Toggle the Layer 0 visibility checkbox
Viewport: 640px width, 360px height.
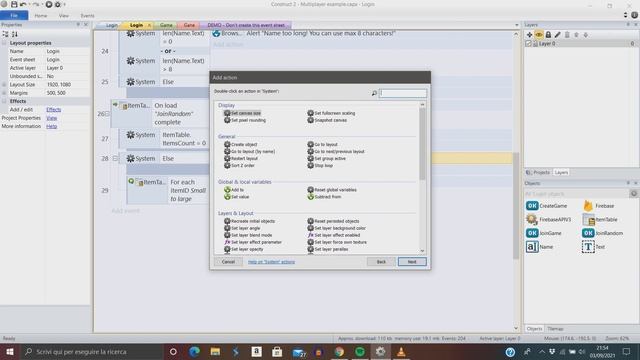pyautogui.click(x=528, y=43)
